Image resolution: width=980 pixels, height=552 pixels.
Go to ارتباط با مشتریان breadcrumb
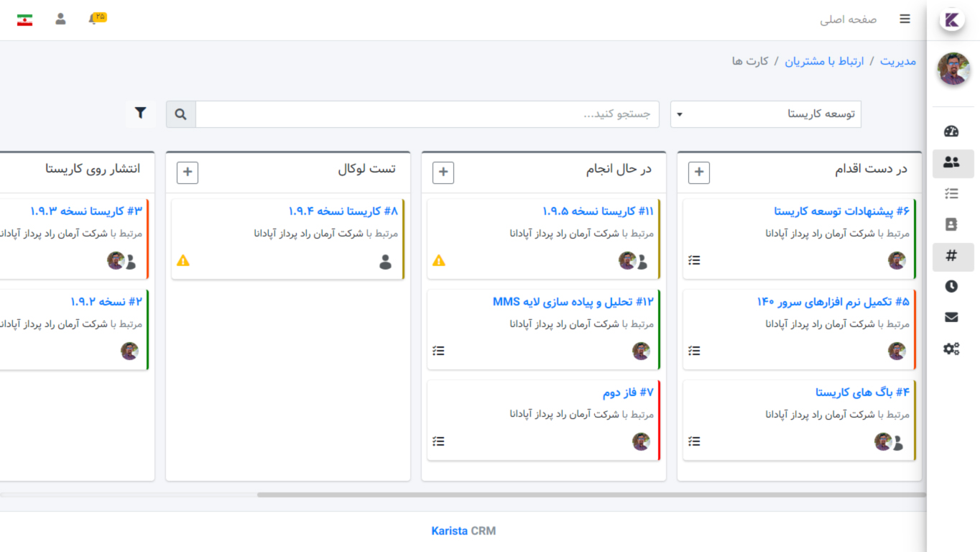click(824, 61)
